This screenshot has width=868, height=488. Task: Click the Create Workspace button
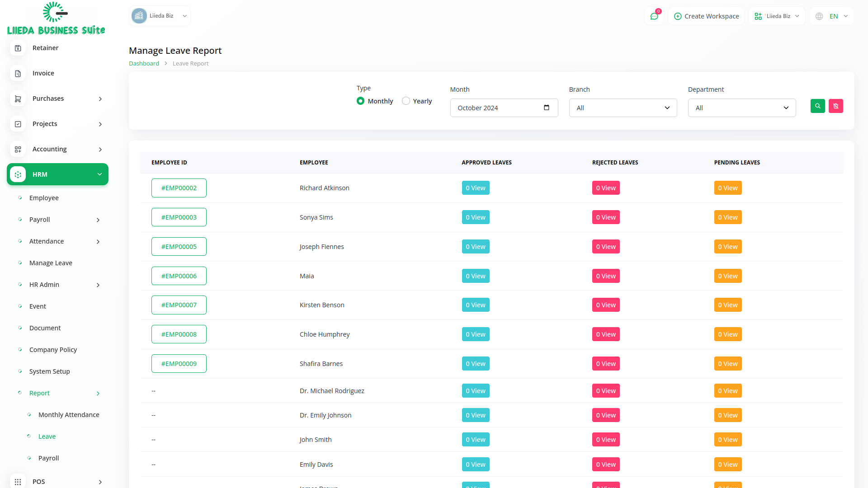coord(706,16)
